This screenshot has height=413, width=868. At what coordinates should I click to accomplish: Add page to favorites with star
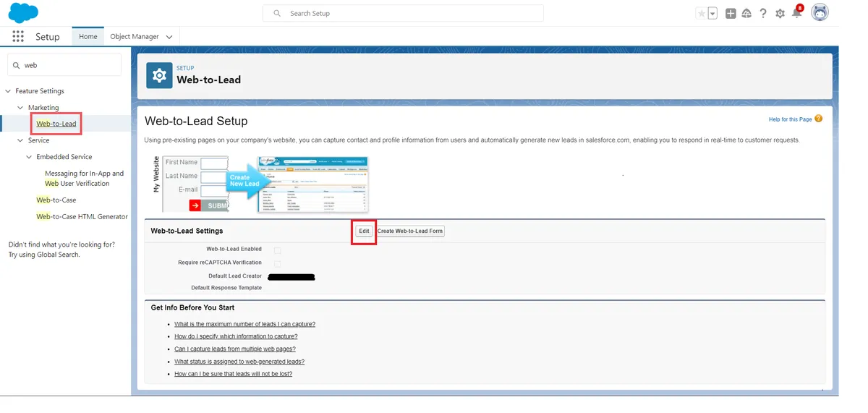pyautogui.click(x=701, y=13)
